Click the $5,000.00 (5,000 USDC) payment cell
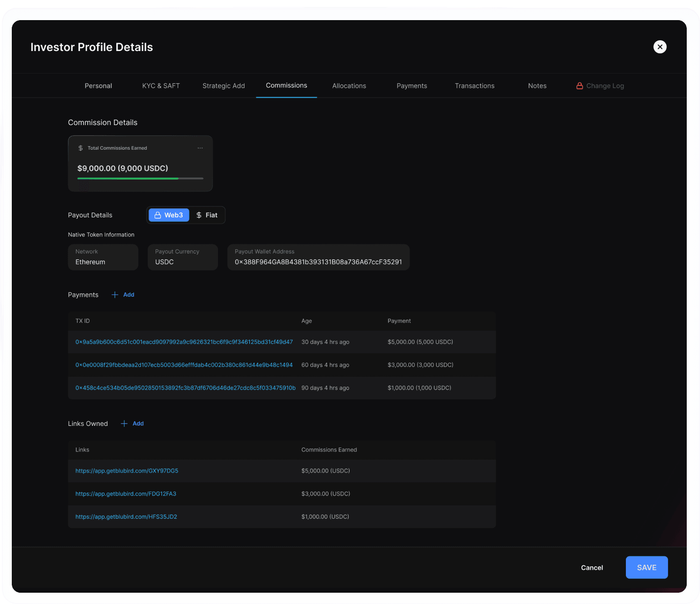The width and height of the screenshot is (700, 604). click(x=420, y=342)
